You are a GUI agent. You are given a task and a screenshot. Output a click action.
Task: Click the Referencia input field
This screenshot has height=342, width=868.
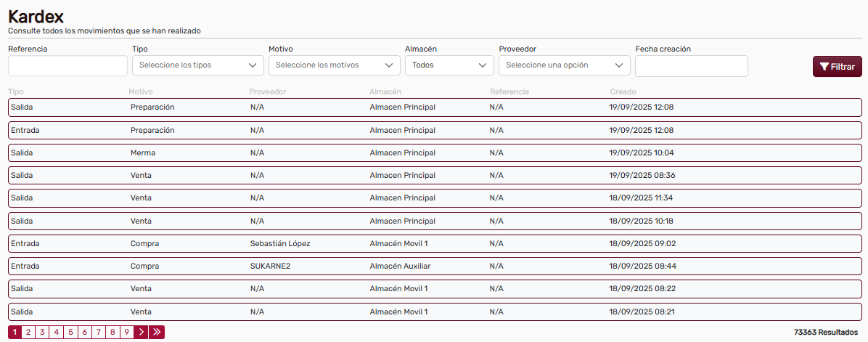(x=67, y=66)
